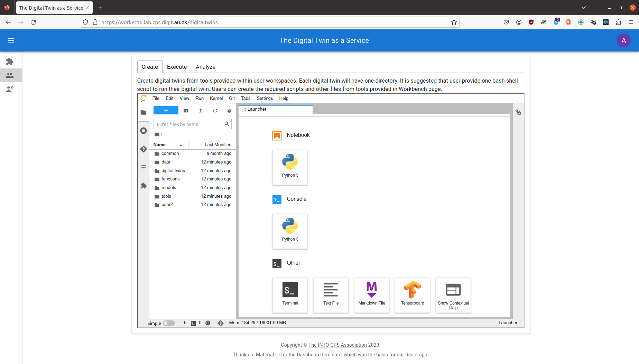Screen dimensions: 639x364
Task: Click the root folder breadcrumb icon
Action: tap(157, 134)
